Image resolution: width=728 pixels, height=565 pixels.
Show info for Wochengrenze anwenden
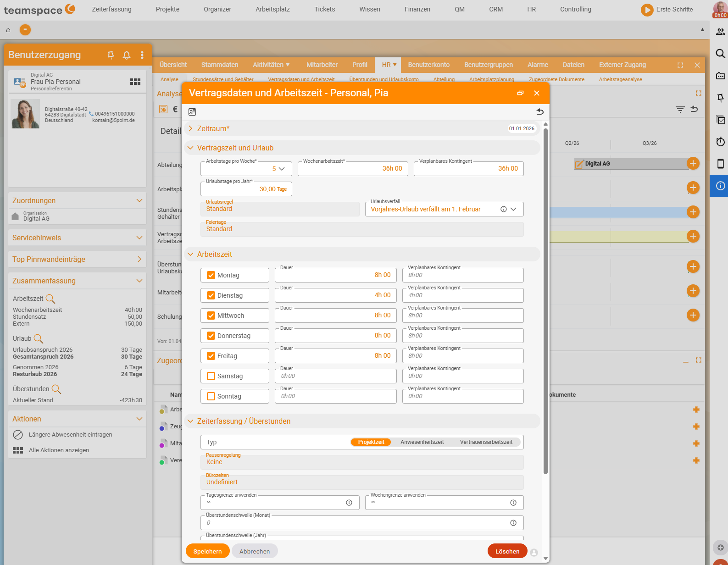click(513, 503)
